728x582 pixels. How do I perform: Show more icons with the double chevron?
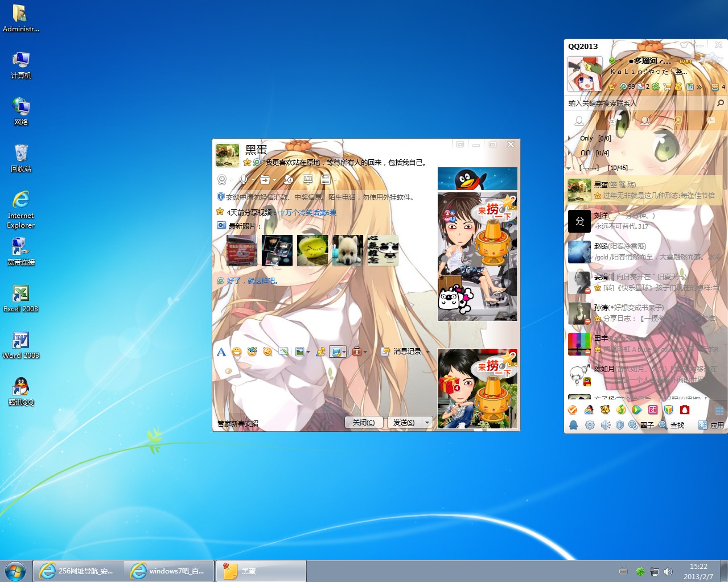point(700,87)
